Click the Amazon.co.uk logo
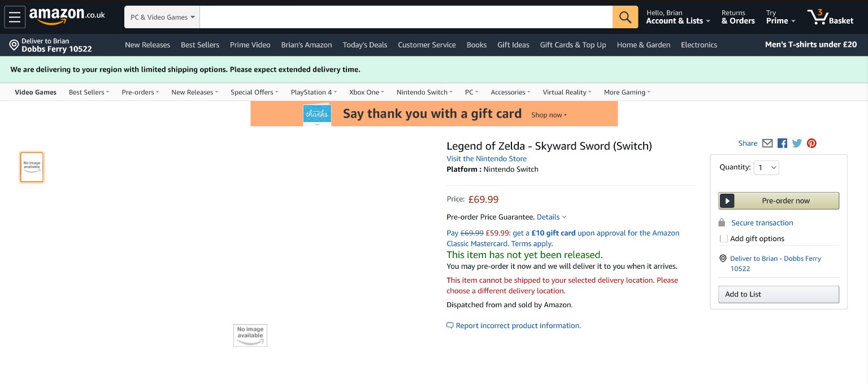Viewport: 868px width, 384px height. (67, 16)
